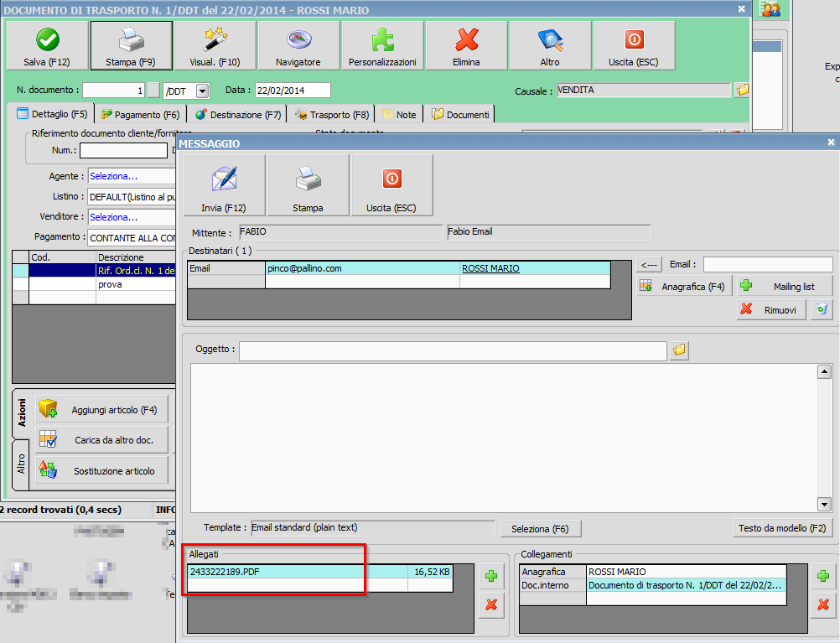Click Stampa (F9) in the document toolbar
Viewport: 840px width, 643px height.
[x=132, y=45]
